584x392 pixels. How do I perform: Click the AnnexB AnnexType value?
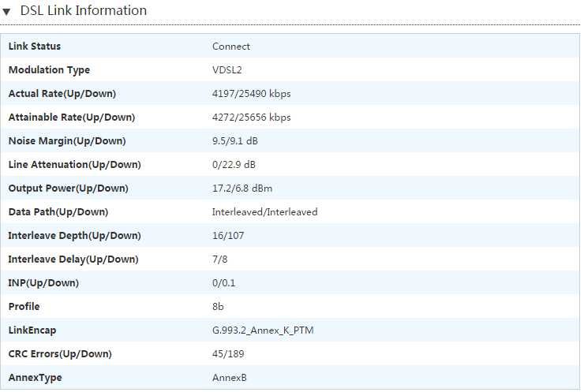pyautogui.click(x=229, y=378)
